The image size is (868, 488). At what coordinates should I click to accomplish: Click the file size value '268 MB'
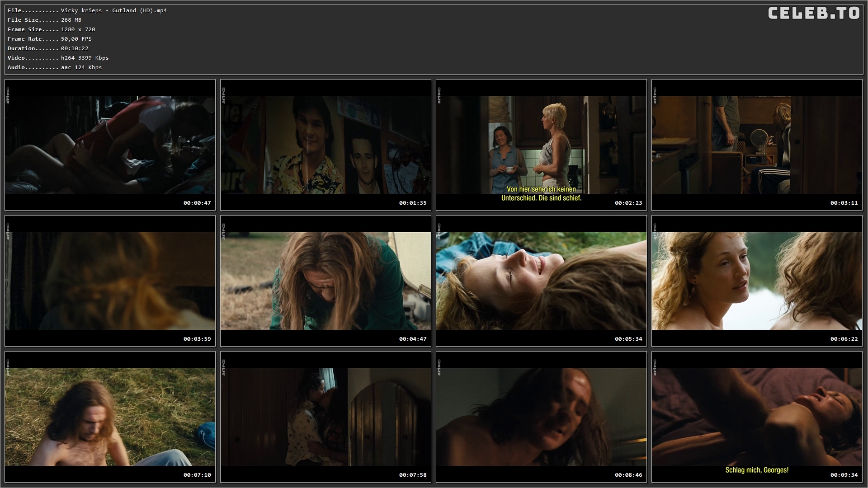71,20
